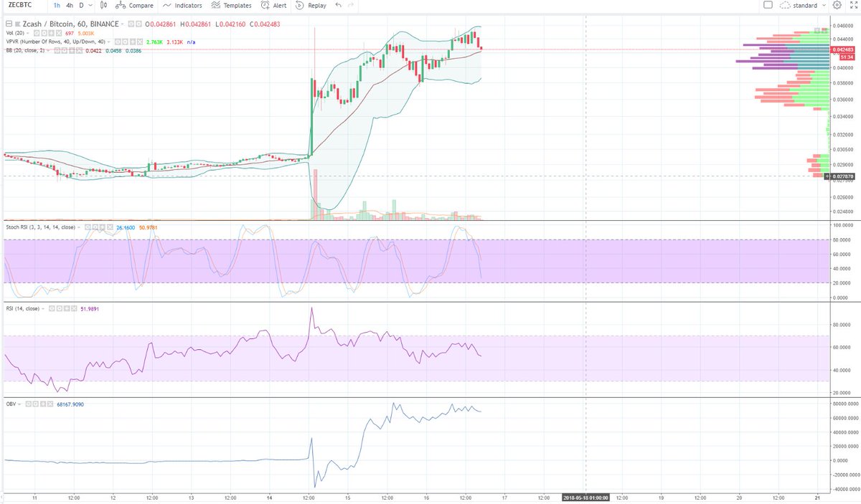The image size is (861, 504).
Task: Open the time interval dropdown chevron
Action: point(90,6)
